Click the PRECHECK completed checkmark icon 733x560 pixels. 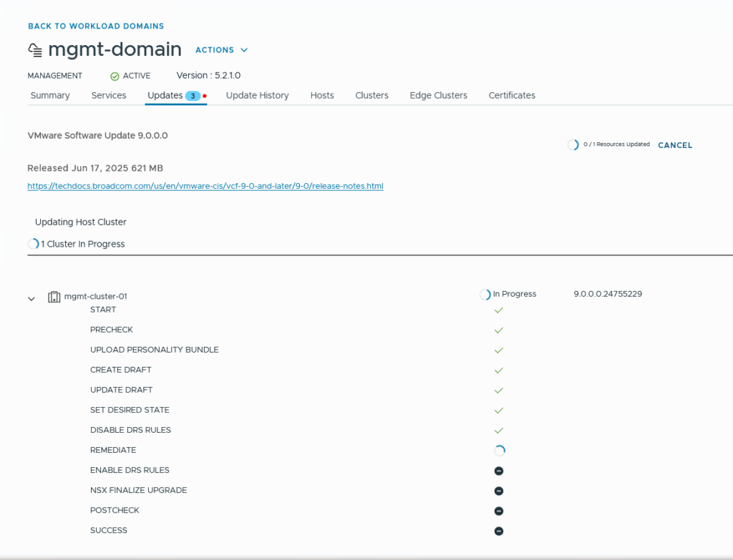tap(499, 330)
